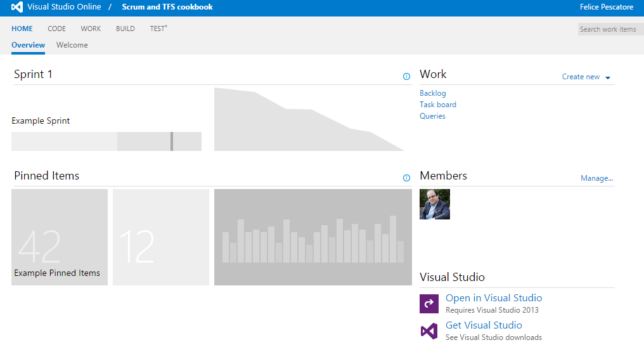Open Pinned Items info icon
Viewport: 644px width, 359px height.
coord(406,178)
